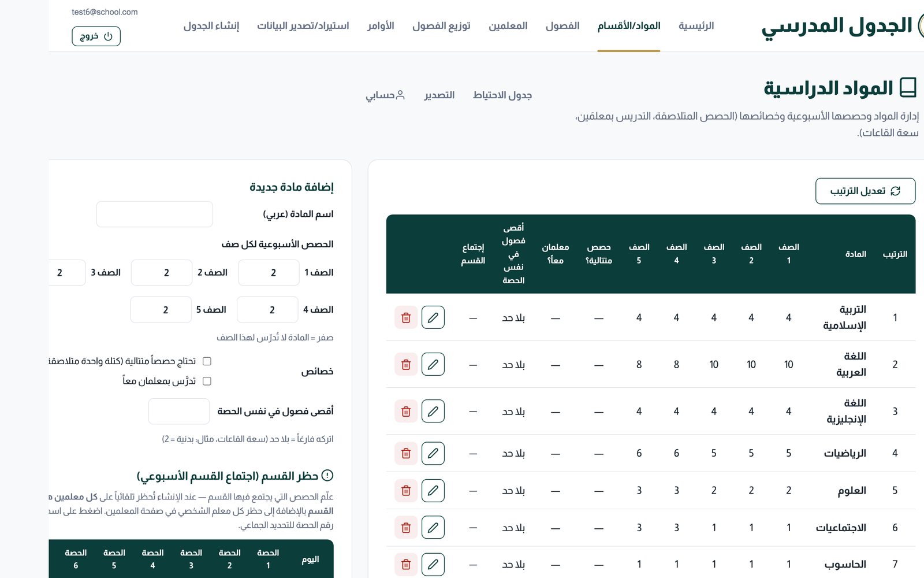Click the الصف 5 weekly periods field

pos(161,309)
